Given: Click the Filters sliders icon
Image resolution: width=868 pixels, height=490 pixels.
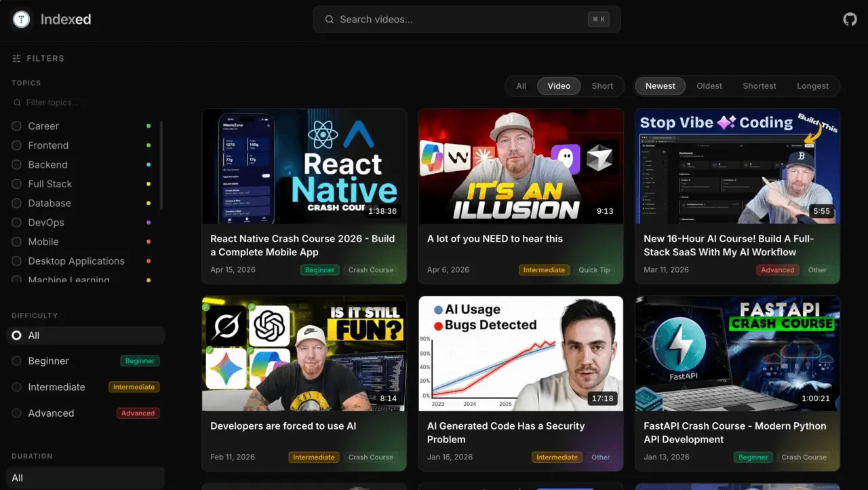Looking at the screenshot, I should coord(16,59).
